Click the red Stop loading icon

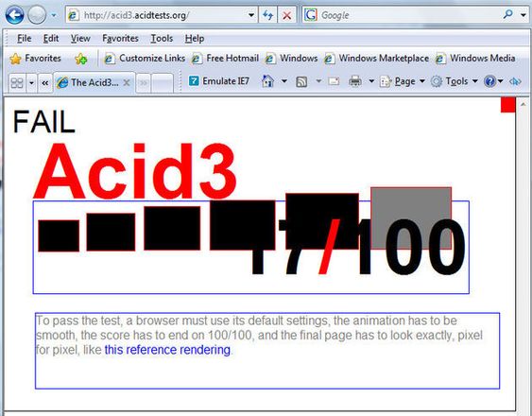(x=287, y=15)
